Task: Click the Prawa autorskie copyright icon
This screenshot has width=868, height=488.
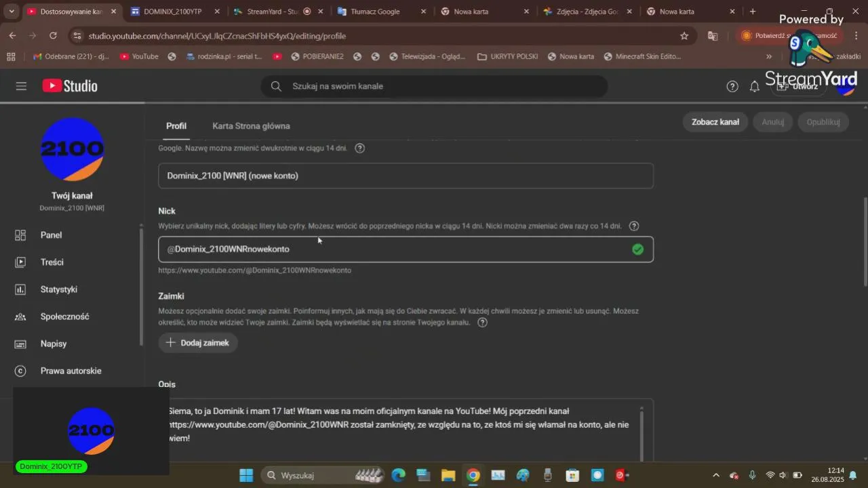Action: (x=20, y=371)
